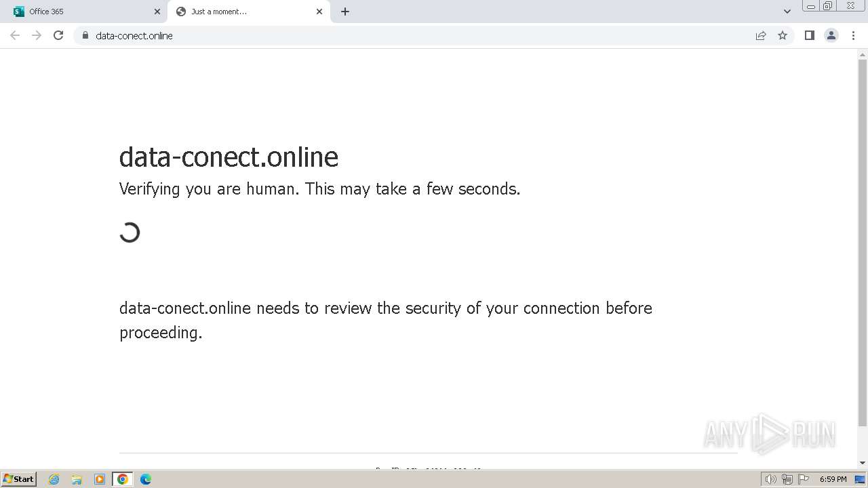The image size is (868, 488).
Task: Close the Office 365 tab
Action: (157, 12)
